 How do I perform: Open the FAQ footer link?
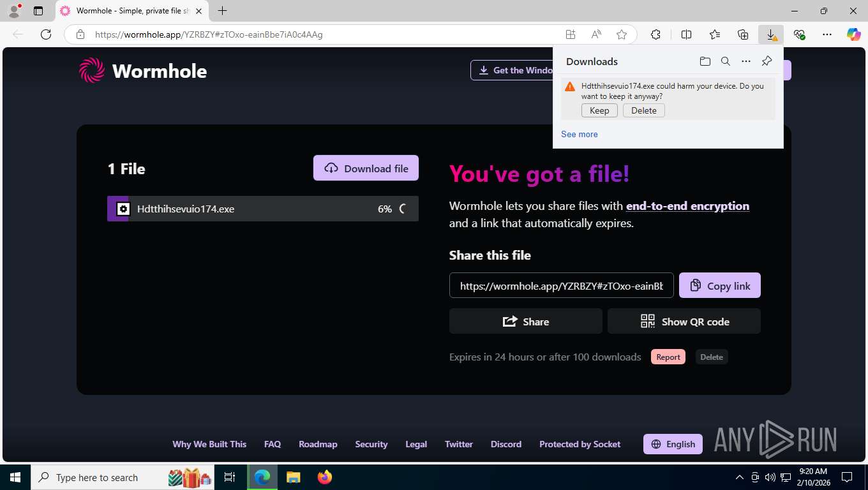(x=273, y=444)
